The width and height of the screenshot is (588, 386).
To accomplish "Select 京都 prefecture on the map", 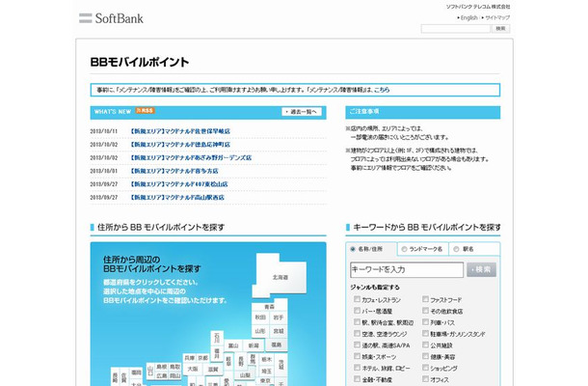I will [x=202, y=358].
